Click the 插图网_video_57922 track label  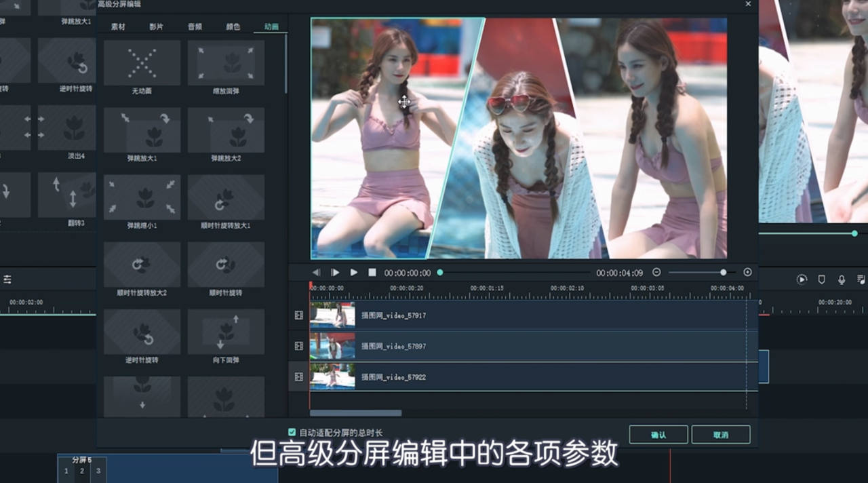(x=393, y=377)
